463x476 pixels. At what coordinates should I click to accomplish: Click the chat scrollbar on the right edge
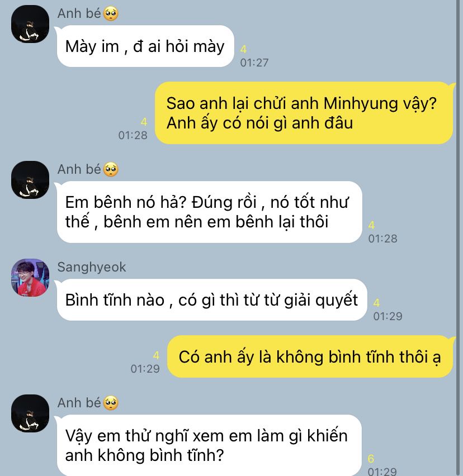pos(458,238)
